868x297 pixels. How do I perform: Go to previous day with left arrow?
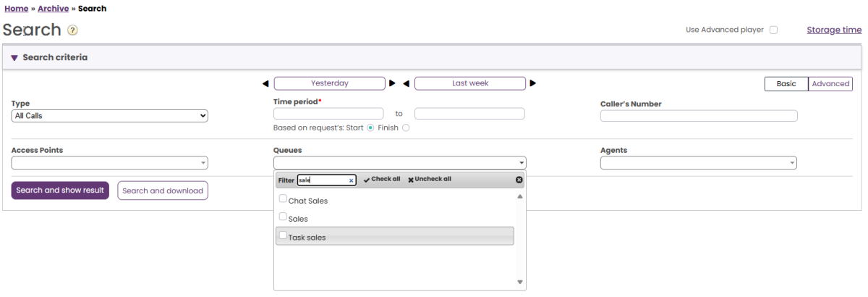click(x=265, y=83)
